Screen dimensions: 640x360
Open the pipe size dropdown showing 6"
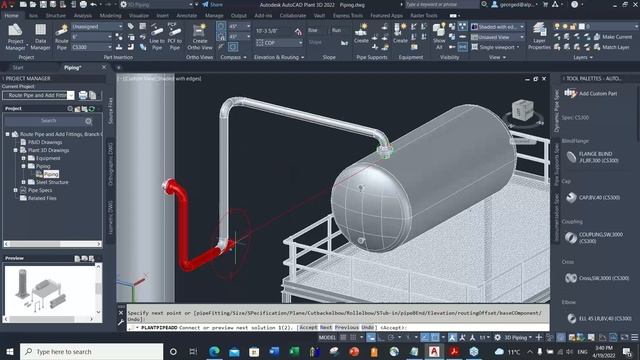pos(91,37)
